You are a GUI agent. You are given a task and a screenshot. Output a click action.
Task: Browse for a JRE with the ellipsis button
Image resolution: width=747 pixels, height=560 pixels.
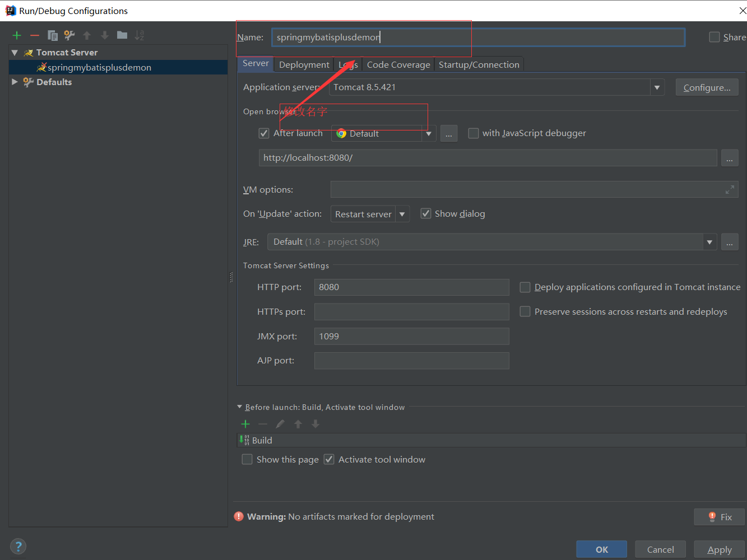pyautogui.click(x=730, y=242)
